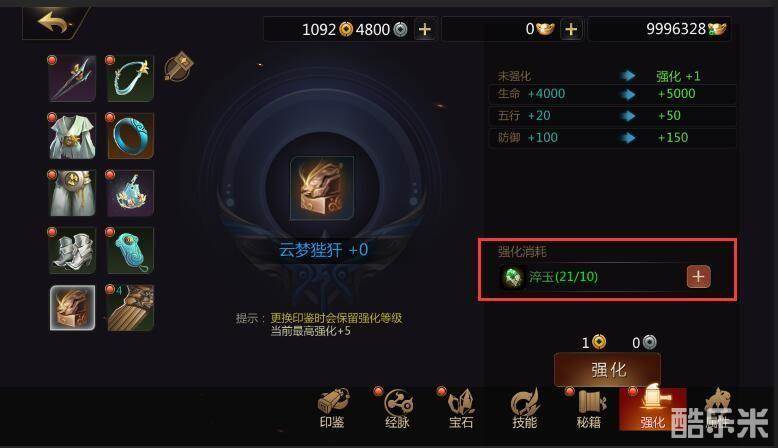Select the teal pendant equipment slot
The height and width of the screenshot is (448, 778).
pyautogui.click(x=130, y=251)
